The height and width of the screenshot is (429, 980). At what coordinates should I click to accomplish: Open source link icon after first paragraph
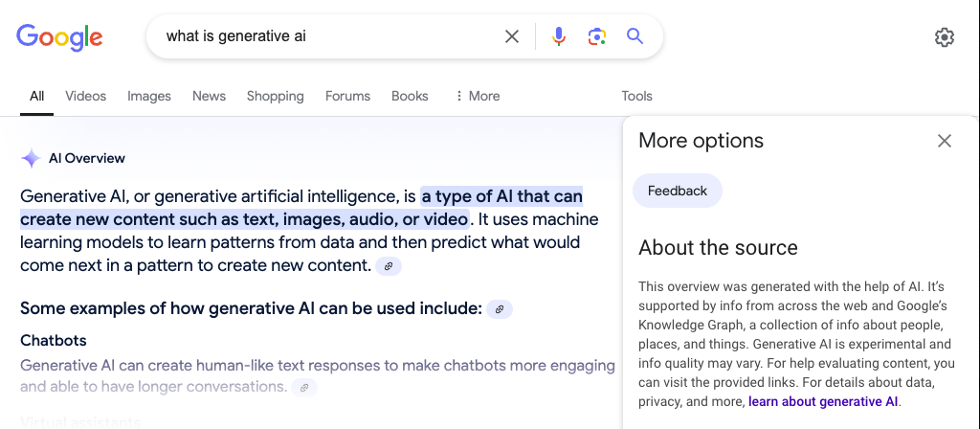389,266
